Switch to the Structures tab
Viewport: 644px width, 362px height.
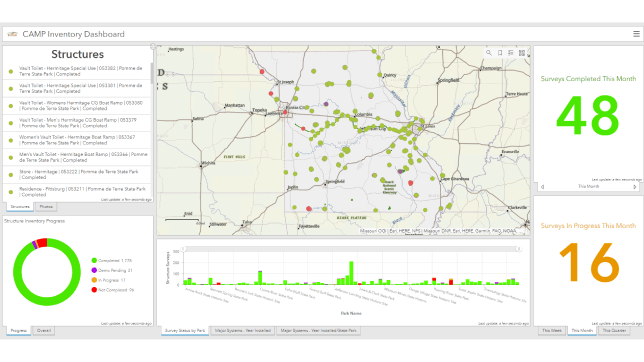pos(20,207)
